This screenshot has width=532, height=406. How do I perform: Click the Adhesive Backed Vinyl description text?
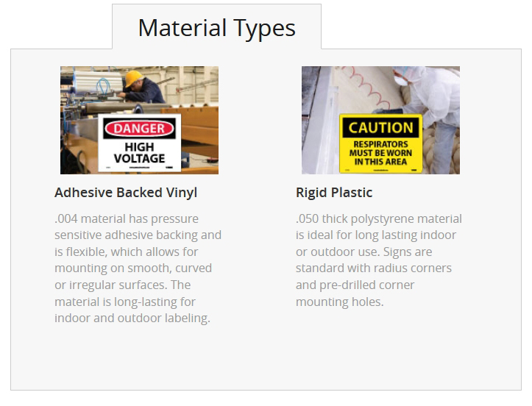coord(138,268)
